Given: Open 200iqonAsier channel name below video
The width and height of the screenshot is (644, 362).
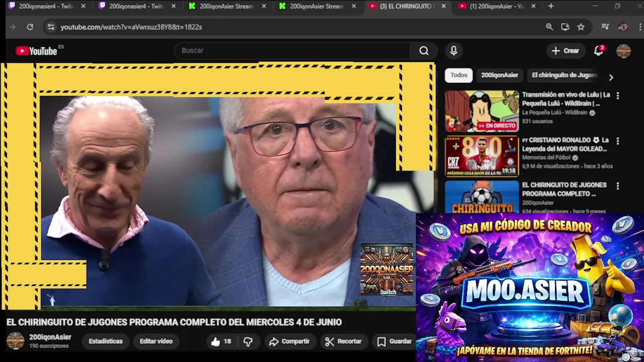Looking at the screenshot, I should click(50, 337).
